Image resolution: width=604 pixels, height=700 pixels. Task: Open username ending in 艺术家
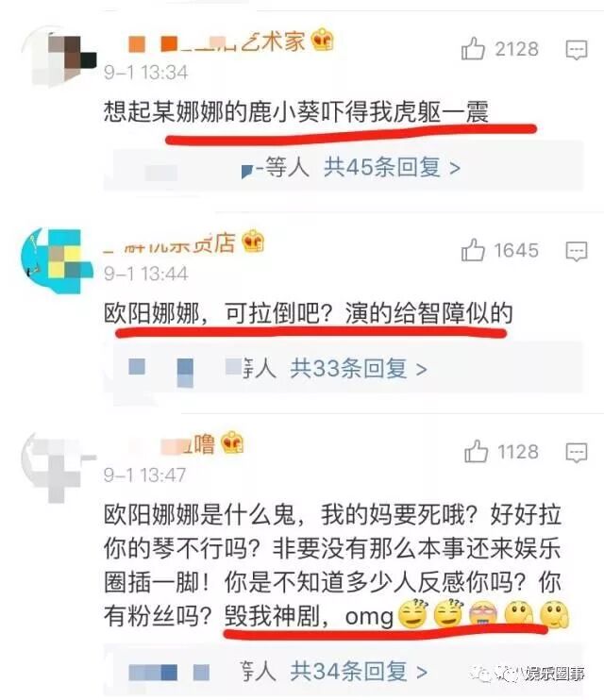pos(217,42)
